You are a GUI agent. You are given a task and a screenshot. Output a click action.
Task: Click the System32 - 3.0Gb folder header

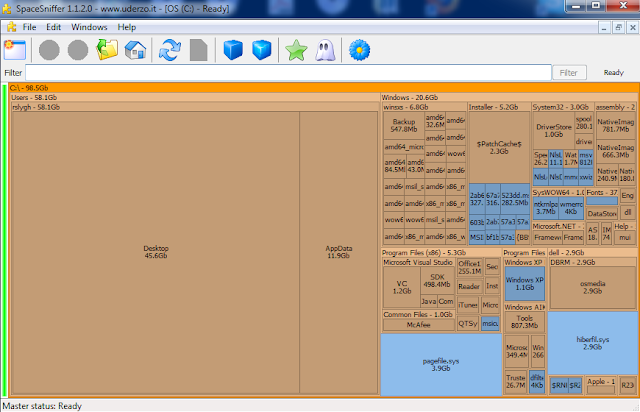click(x=563, y=107)
